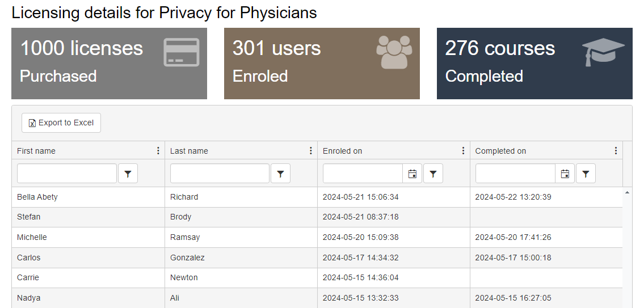Open the Enroled on calendar date picker
This screenshot has width=644, height=308.
click(413, 174)
